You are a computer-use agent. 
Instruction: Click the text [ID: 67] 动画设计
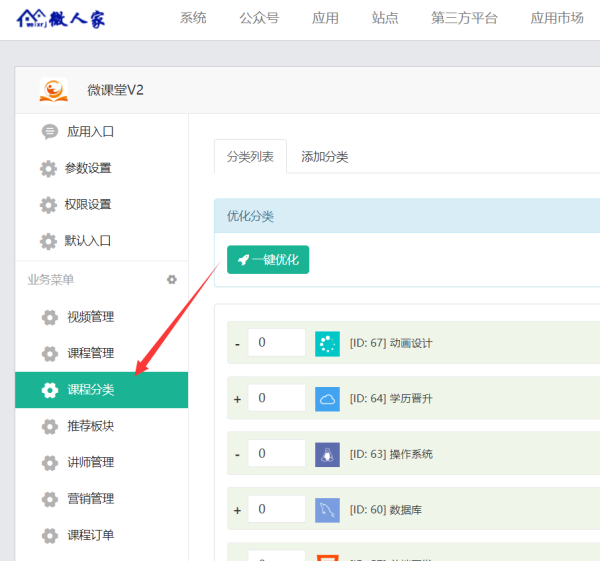pos(391,343)
